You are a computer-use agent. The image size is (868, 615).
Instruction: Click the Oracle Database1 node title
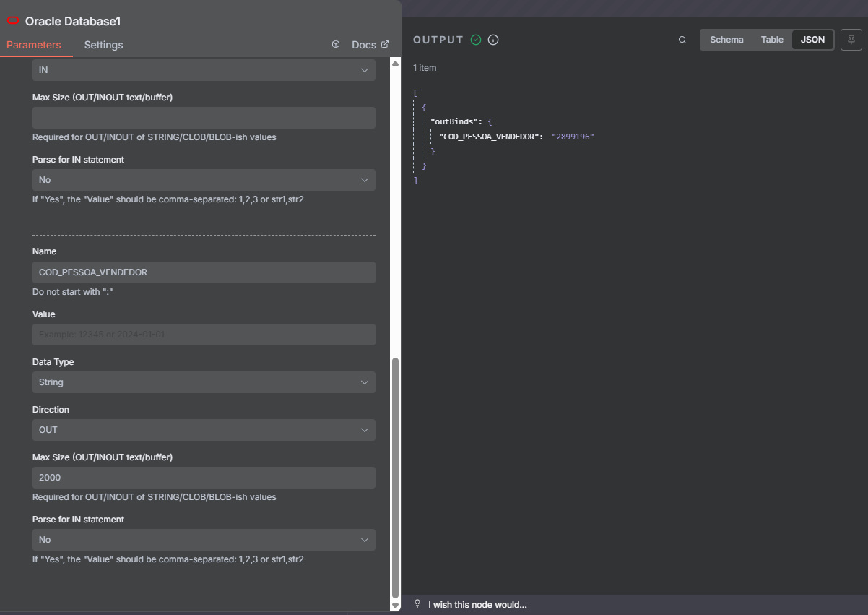73,21
